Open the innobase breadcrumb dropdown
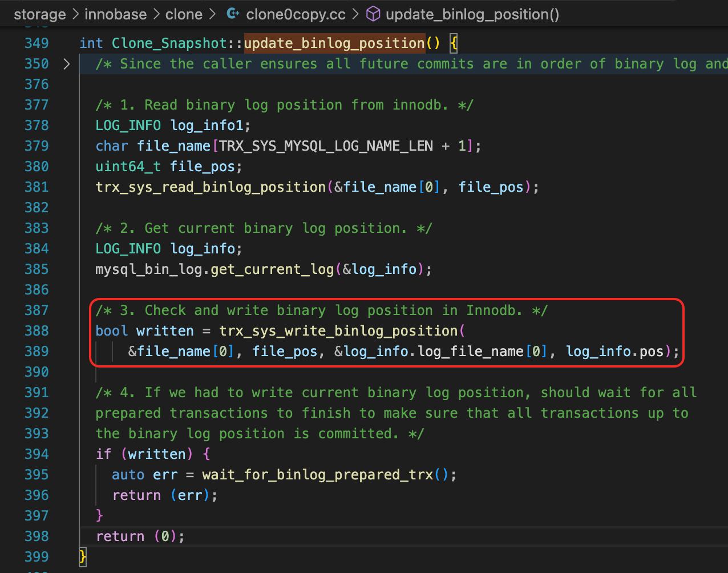The width and height of the screenshot is (728, 573). (115, 14)
